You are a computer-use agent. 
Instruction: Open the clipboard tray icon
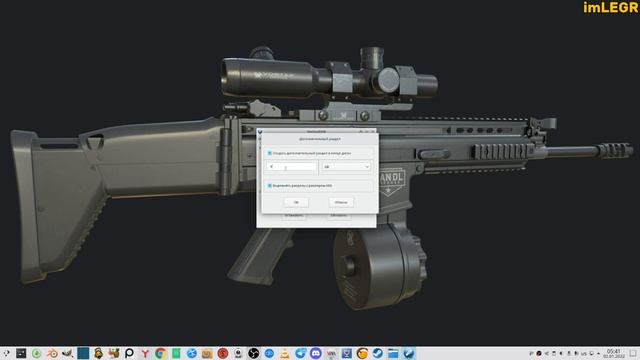click(554, 353)
